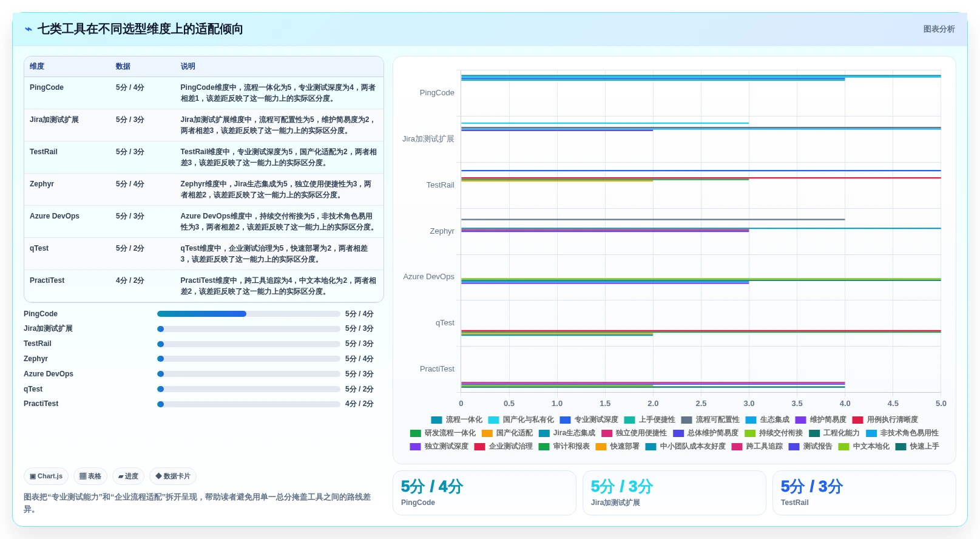Viewport: 980px width, 539px height.
Task: Click the 维度 column header
Action: pos(37,66)
